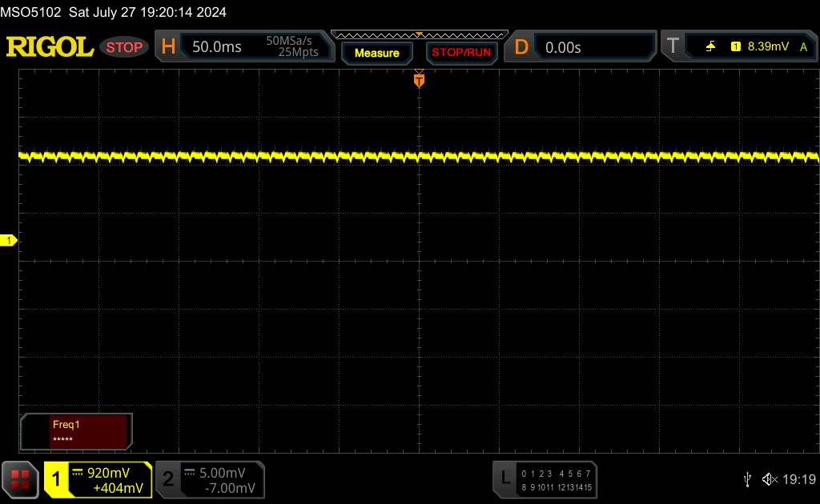Open the grid menu icon at bottom-left
820x504 pixels.
[x=20, y=479]
